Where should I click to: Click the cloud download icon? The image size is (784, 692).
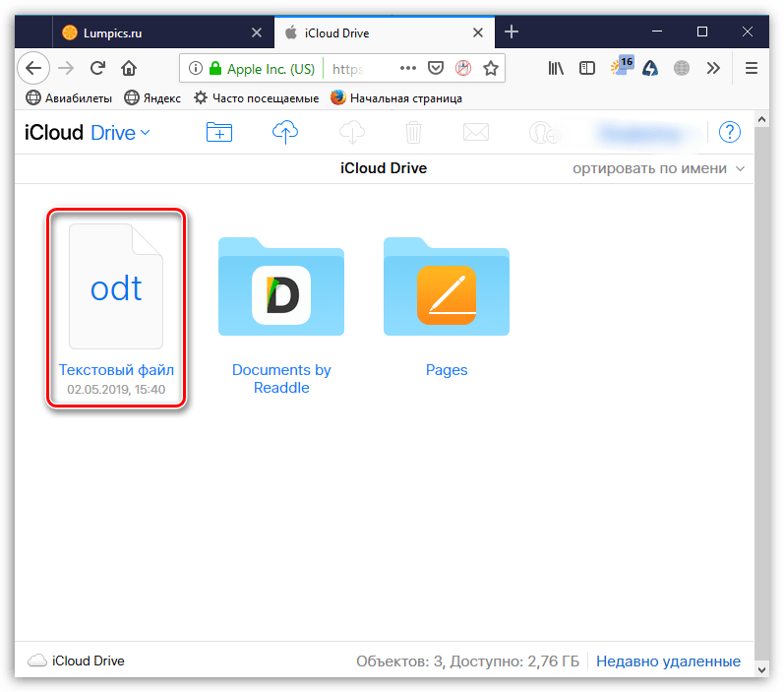(352, 132)
